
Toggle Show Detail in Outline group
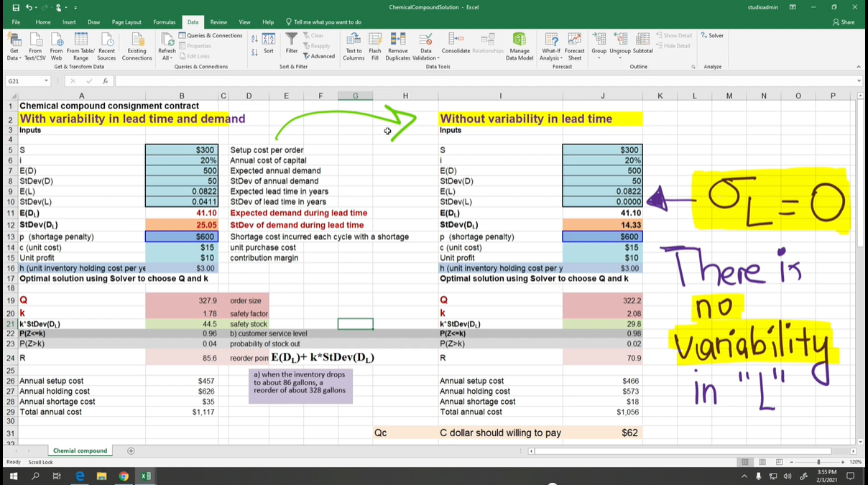(x=673, y=34)
